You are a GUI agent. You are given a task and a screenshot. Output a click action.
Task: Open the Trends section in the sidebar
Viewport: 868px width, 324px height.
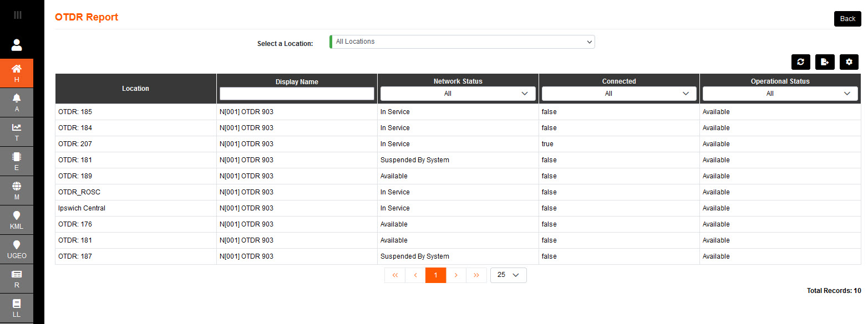[17, 131]
